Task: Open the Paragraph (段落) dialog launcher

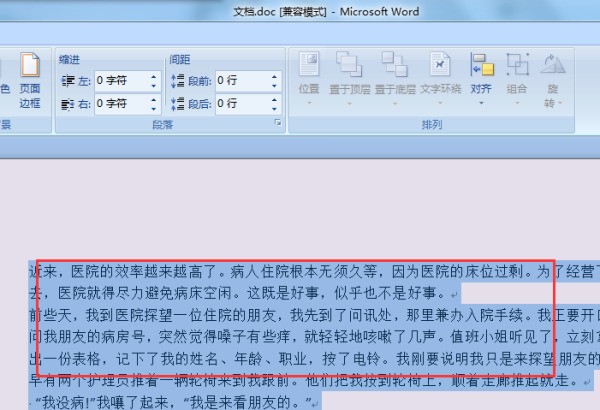Action: click(278, 123)
